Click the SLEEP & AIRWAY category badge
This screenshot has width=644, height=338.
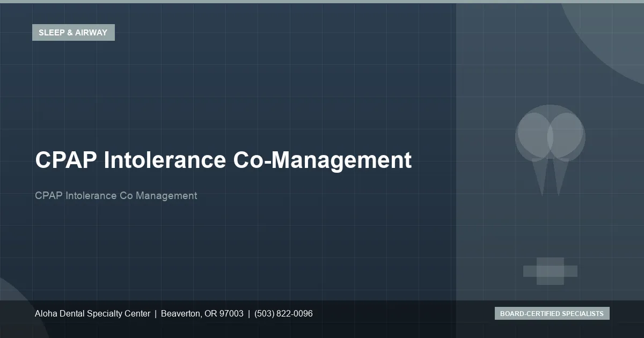pos(74,32)
